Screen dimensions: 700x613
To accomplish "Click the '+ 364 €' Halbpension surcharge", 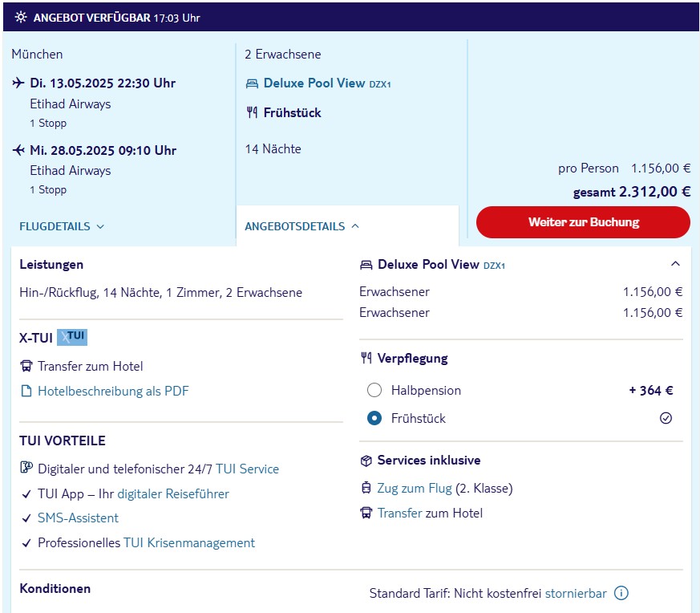I will (x=651, y=391).
